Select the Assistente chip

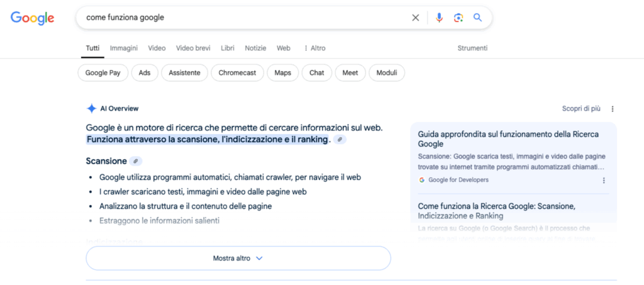(184, 73)
